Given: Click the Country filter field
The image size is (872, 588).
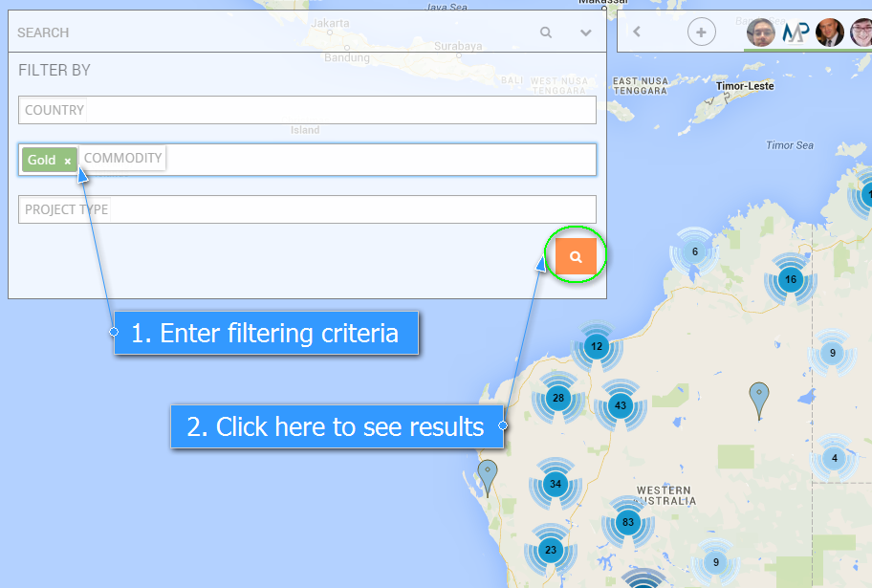Looking at the screenshot, I should pyautogui.click(x=307, y=110).
